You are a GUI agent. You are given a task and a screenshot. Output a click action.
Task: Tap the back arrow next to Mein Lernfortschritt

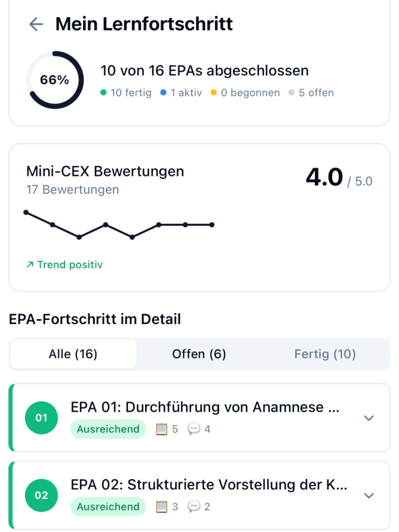(x=36, y=24)
